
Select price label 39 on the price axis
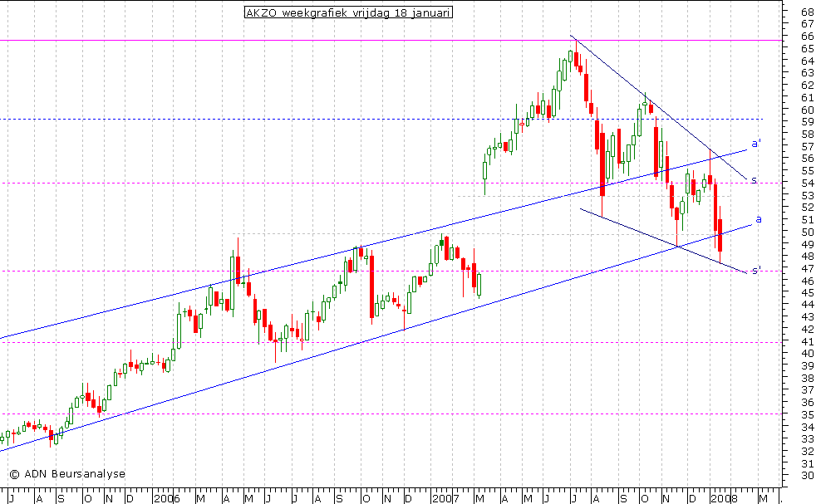(808, 366)
